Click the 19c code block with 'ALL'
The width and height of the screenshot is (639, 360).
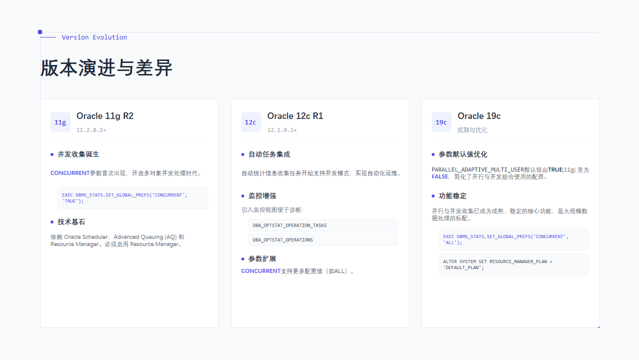(x=513, y=239)
